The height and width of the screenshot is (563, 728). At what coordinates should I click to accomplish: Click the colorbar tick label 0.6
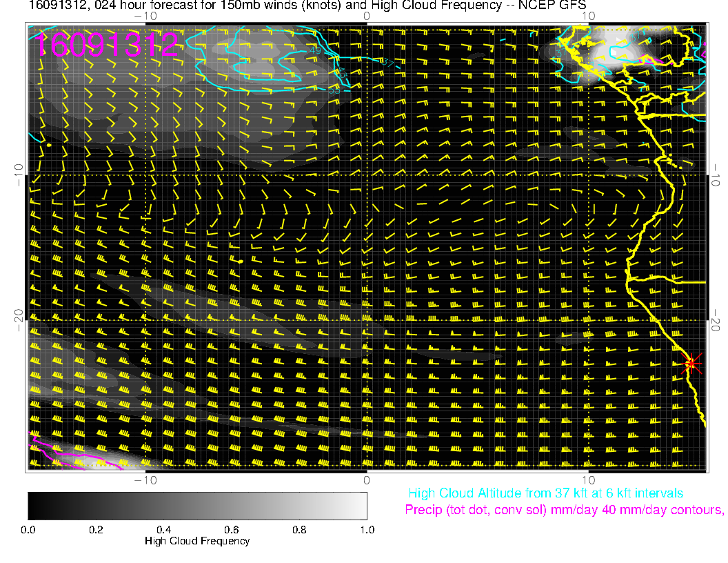[x=231, y=530]
